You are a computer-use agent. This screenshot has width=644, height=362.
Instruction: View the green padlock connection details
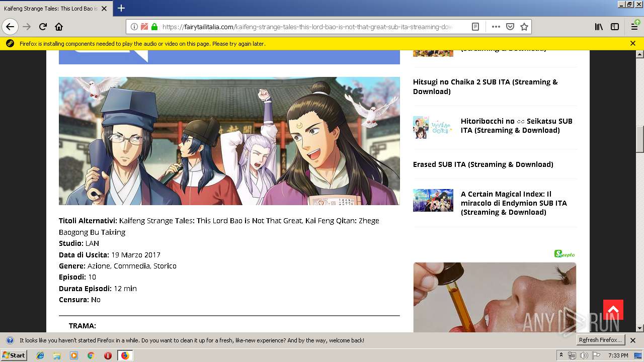[x=154, y=27]
